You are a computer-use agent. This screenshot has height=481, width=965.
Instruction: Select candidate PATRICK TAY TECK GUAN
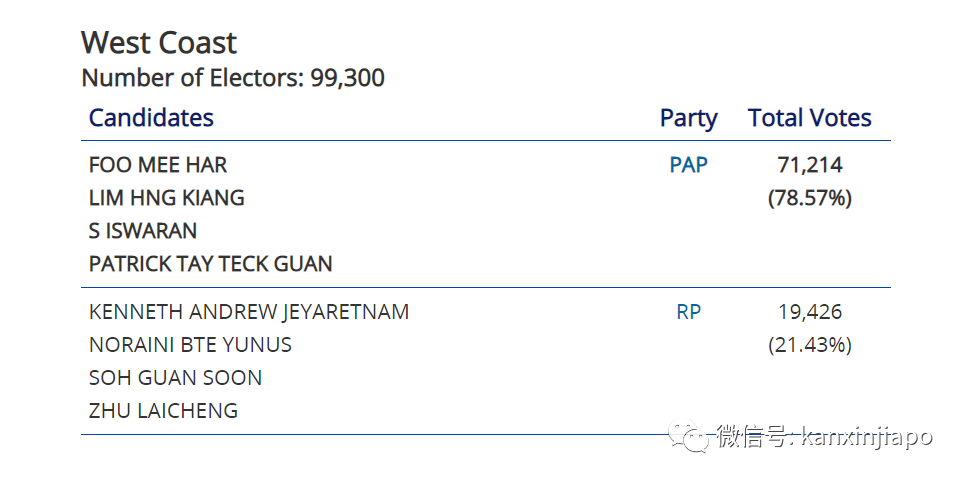click(211, 264)
